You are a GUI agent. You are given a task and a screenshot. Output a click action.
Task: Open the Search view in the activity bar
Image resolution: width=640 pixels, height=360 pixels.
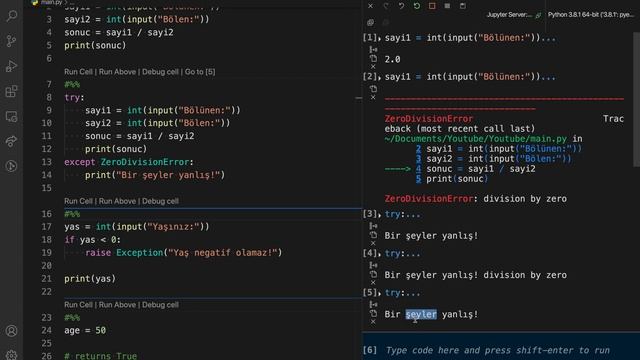coord(11,16)
